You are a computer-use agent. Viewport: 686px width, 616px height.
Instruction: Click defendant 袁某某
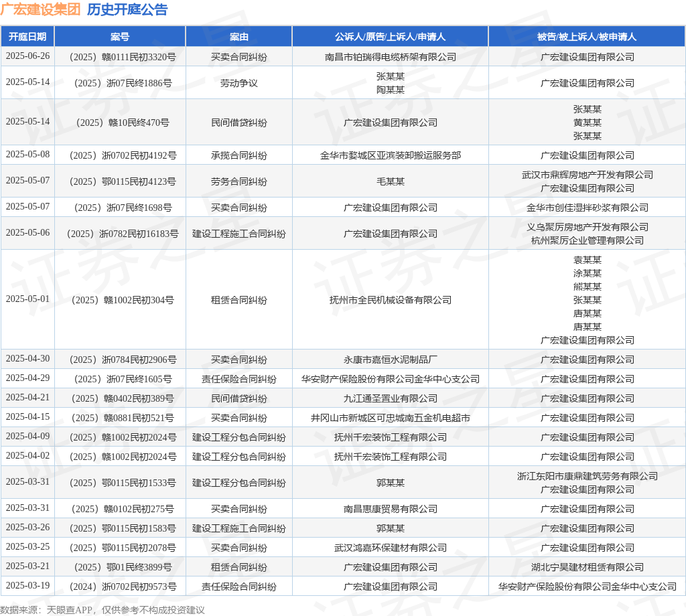click(x=587, y=260)
